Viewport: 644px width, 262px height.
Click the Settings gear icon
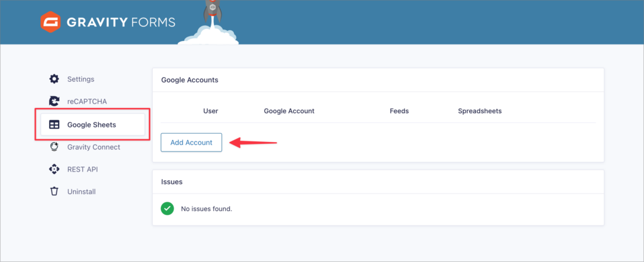coord(54,79)
